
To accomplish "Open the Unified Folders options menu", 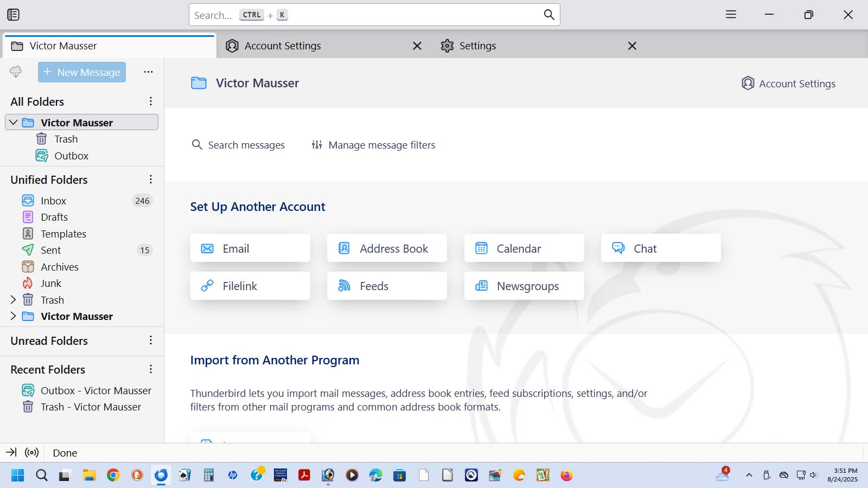I will (151, 179).
